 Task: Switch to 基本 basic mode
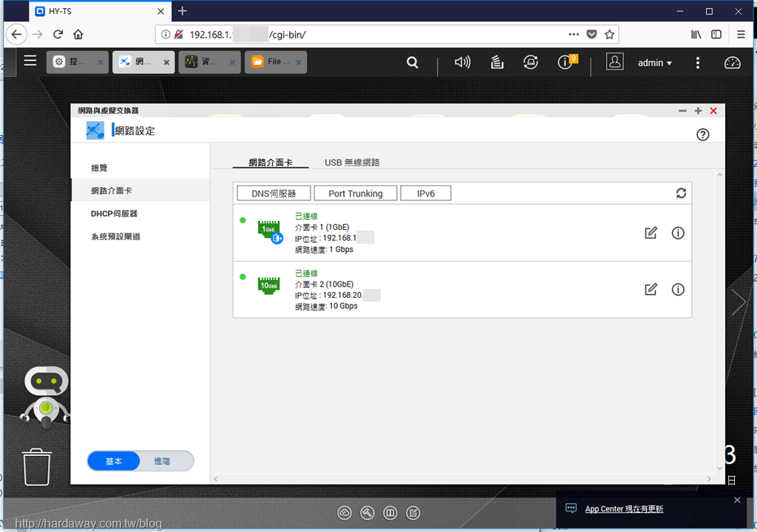pos(114,461)
